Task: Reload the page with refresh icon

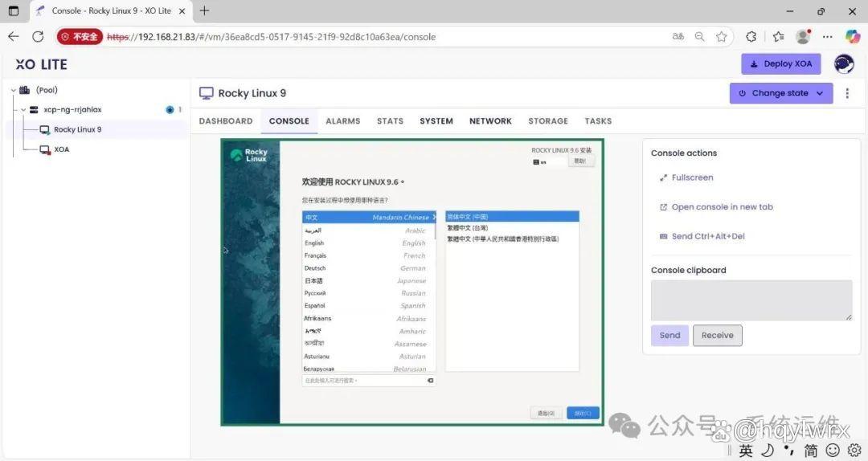Action: [x=38, y=36]
